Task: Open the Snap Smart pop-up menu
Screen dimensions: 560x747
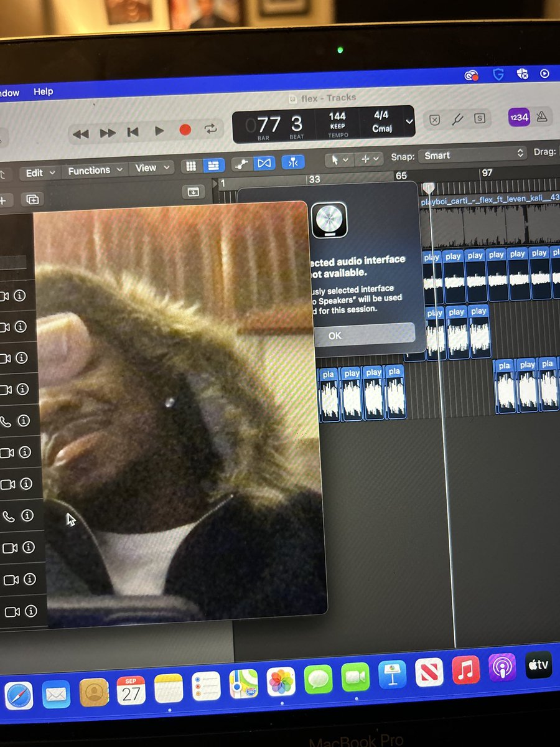Action: pos(472,154)
